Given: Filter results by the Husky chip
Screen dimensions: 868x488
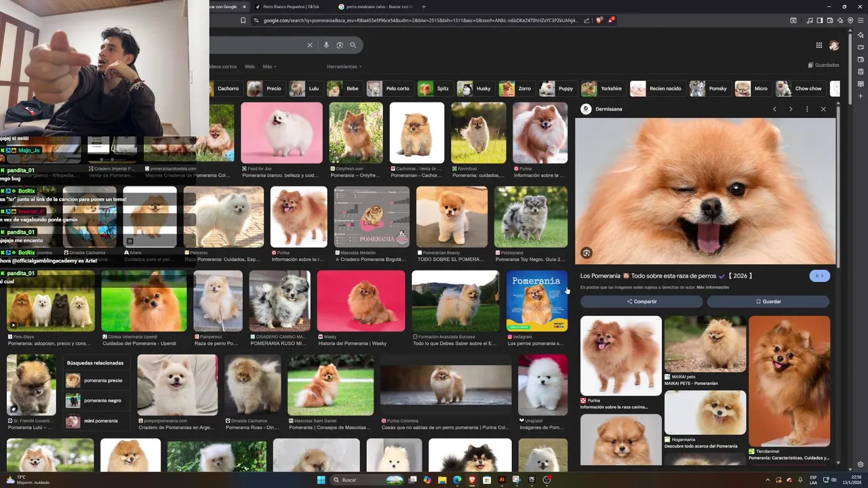Looking at the screenshot, I should [x=475, y=88].
